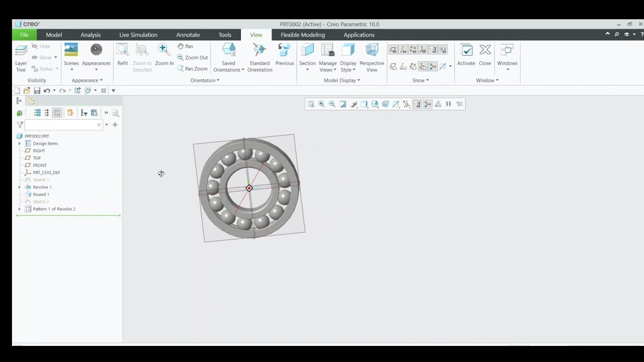
Task: Zoom in using the in-graphics toolbar
Action: tap(321, 104)
